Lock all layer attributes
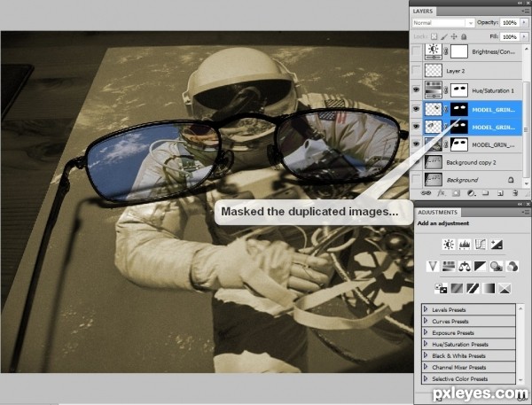Screen dimensions: 532x405 click(x=464, y=36)
